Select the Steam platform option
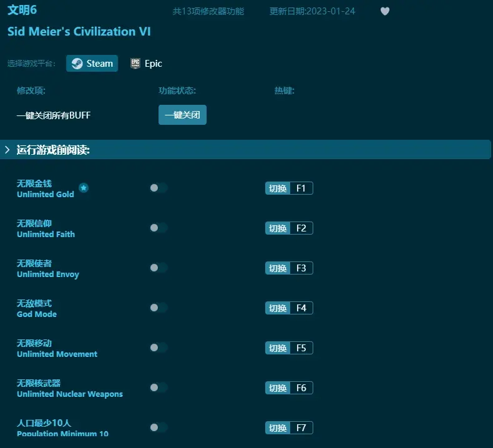The image size is (493, 448). coord(92,64)
